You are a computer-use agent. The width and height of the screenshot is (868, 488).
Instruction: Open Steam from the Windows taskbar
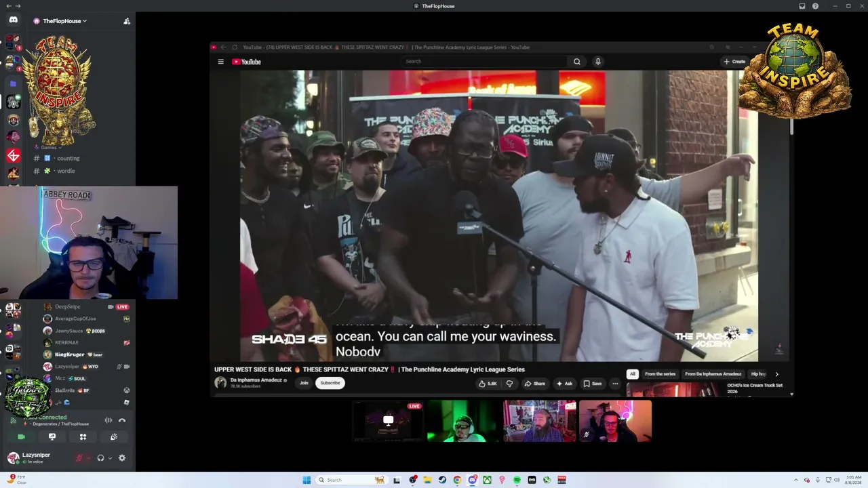coord(442,480)
